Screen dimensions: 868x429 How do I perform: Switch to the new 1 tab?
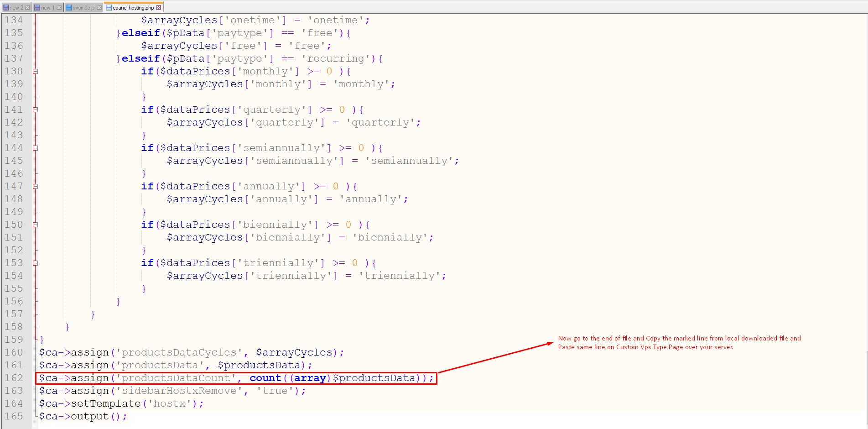47,8
